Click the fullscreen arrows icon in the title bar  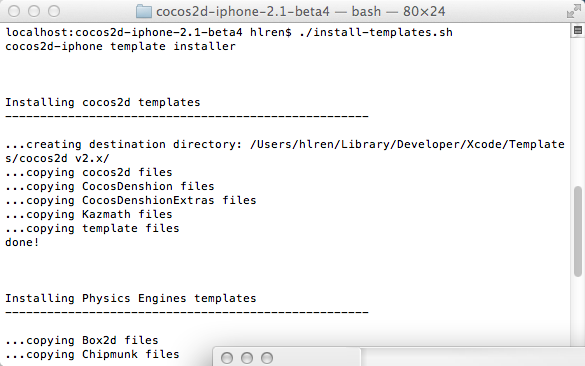click(x=573, y=12)
